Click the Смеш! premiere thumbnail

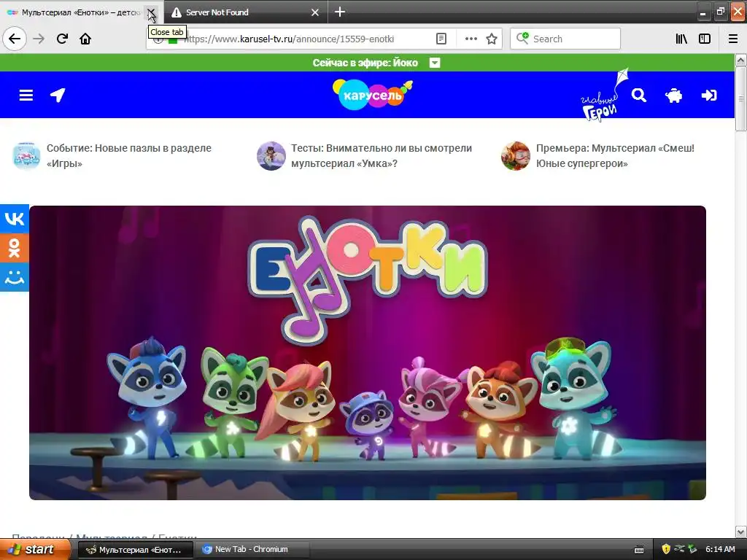[516, 156]
